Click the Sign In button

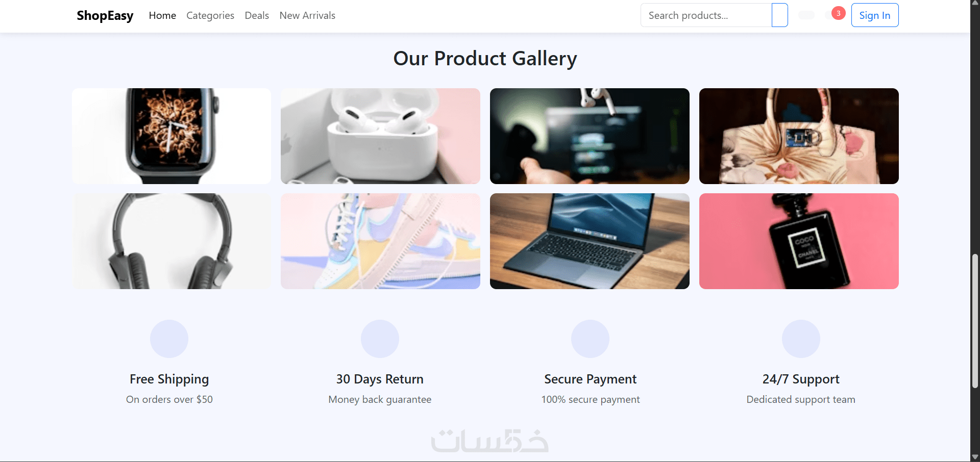click(875, 15)
